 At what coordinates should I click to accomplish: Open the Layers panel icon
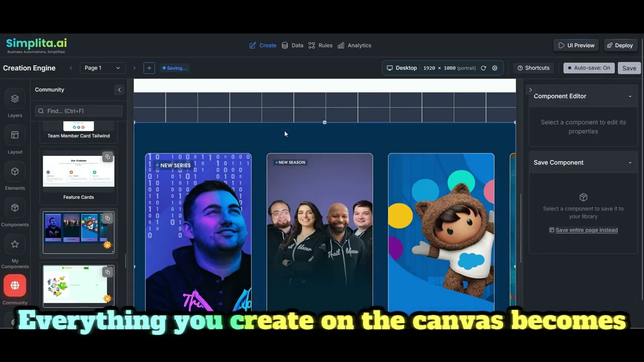pos(15,99)
